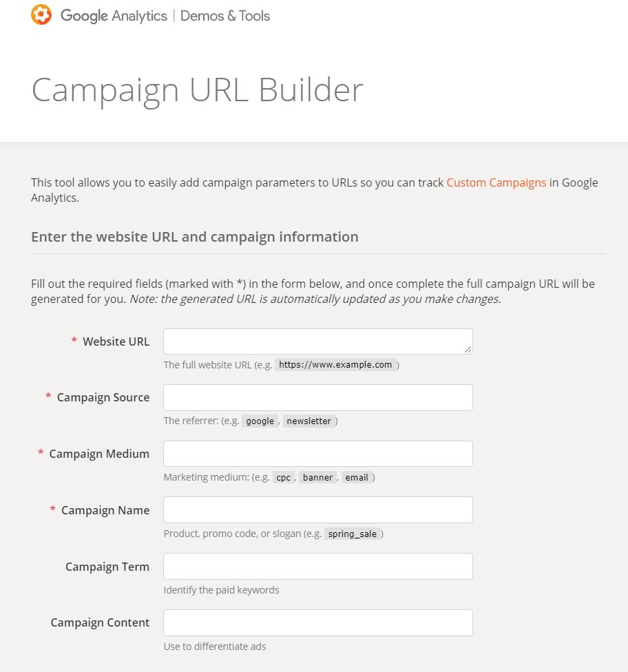Click the newsletter example chip
This screenshot has width=628, height=672.
point(308,421)
